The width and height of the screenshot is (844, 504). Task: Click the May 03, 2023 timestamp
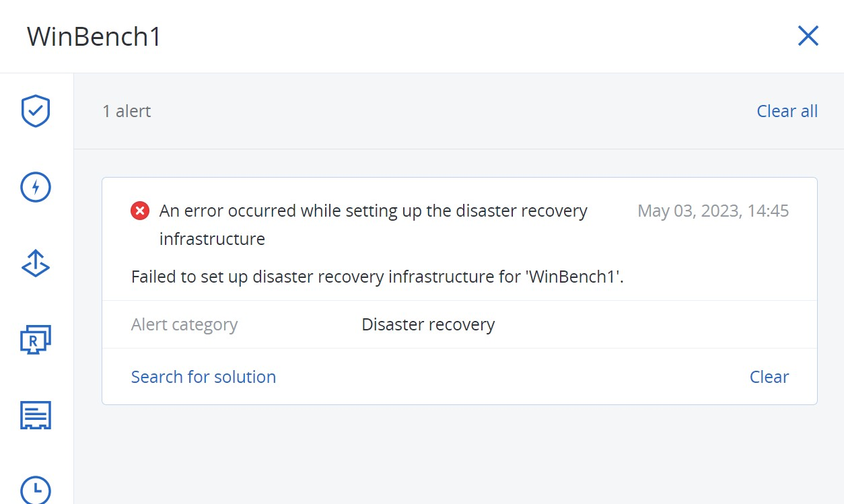[713, 211]
